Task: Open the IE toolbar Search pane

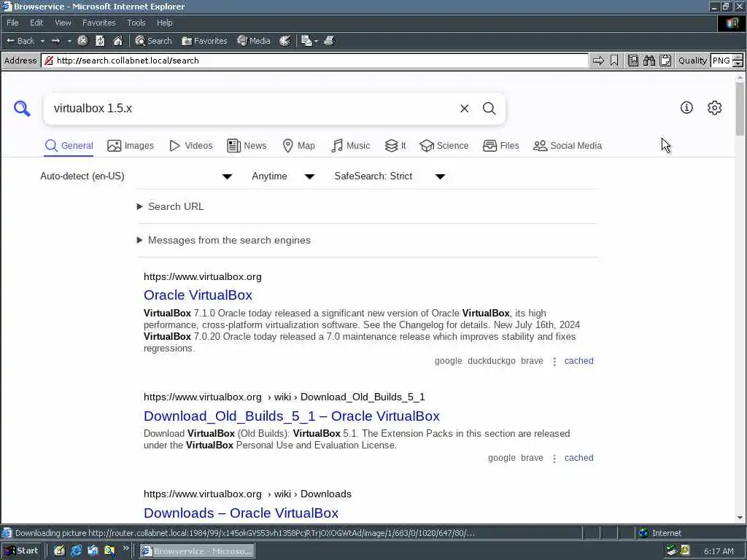Action: (153, 41)
